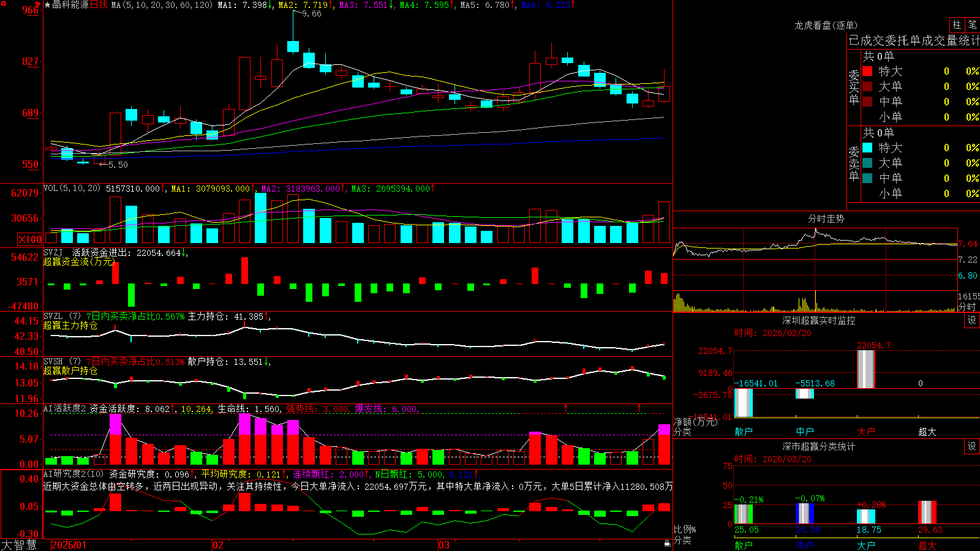
Task: Click the small lock icon at chart bottom-right
Action: point(668,543)
